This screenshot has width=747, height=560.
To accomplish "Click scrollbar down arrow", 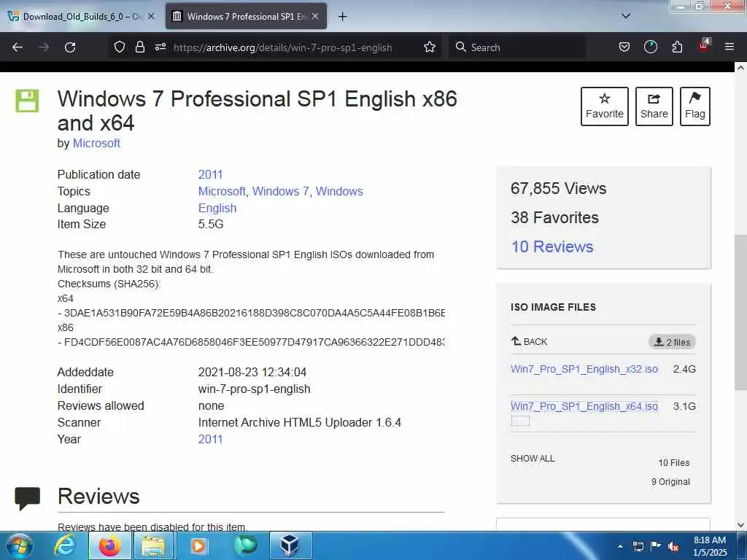I will pos(740,525).
